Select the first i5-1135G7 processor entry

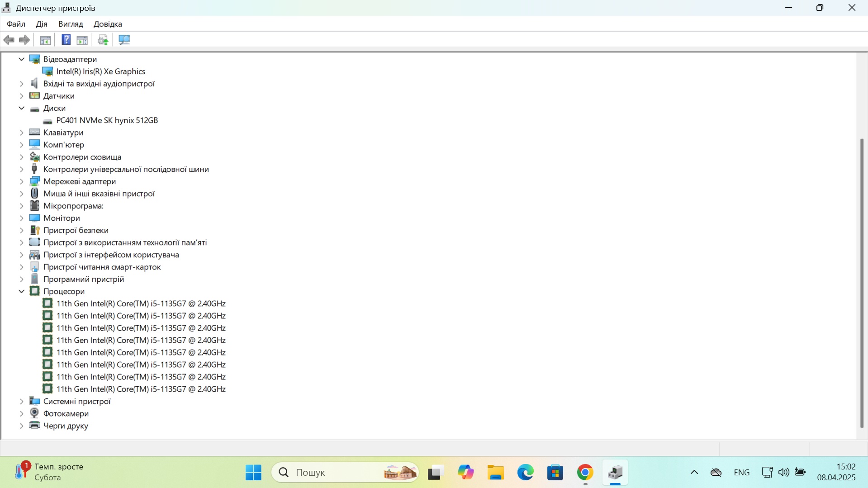(141, 303)
